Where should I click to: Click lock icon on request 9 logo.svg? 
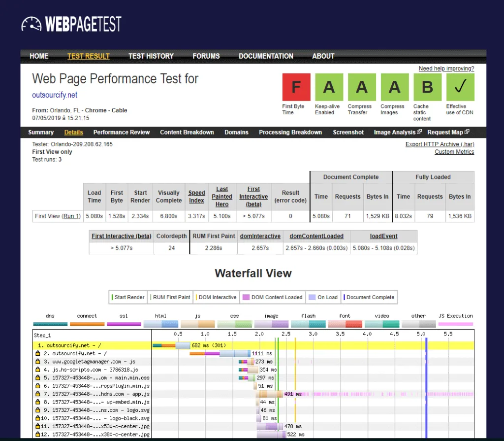point(37,410)
